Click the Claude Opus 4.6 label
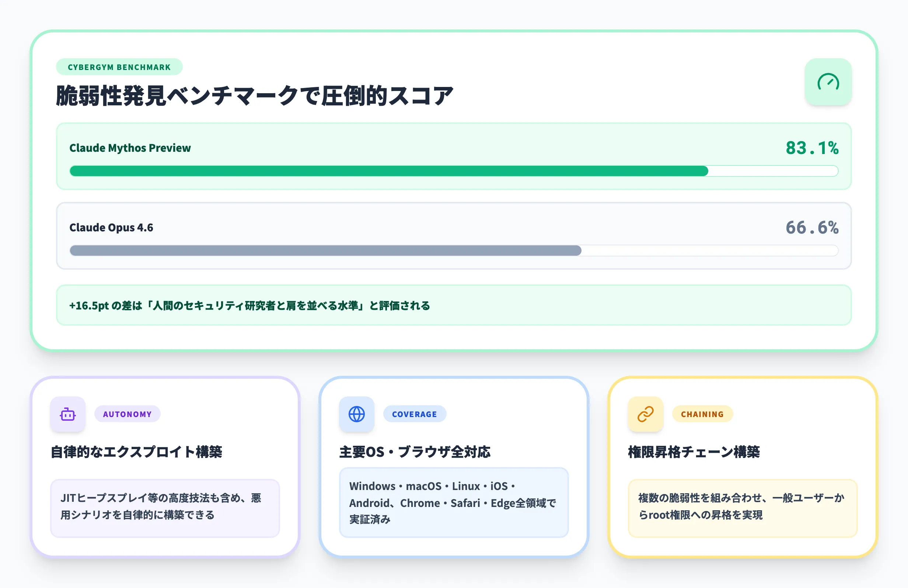 click(111, 228)
